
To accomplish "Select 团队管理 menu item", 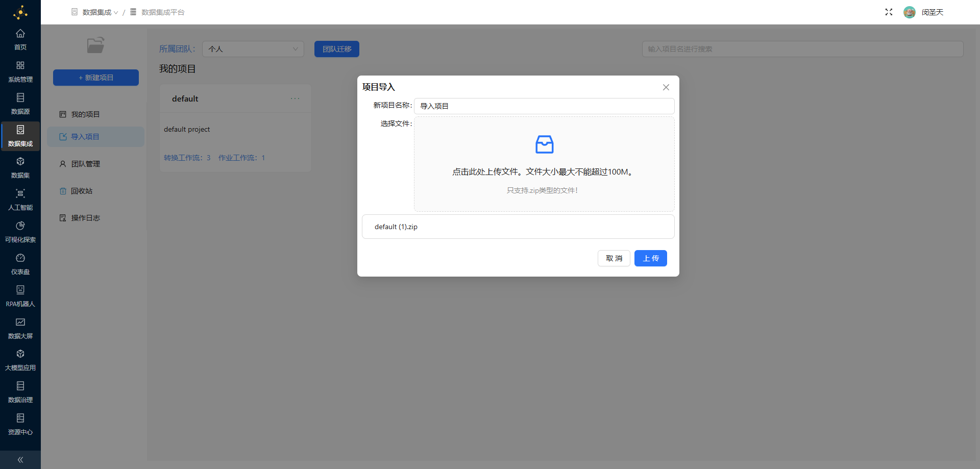I will click(x=85, y=164).
